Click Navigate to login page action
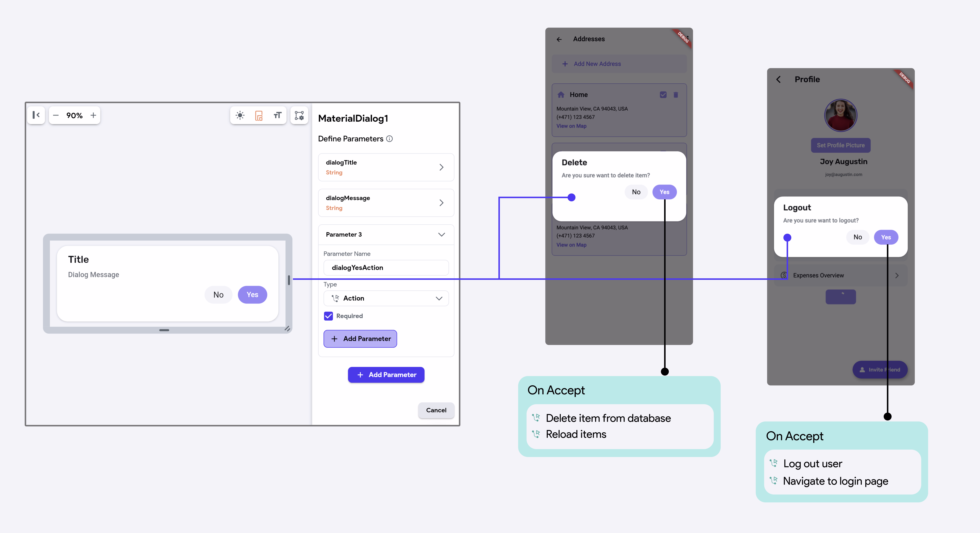The width and height of the screenshot is (980, 533). click(x=835, y=481)
